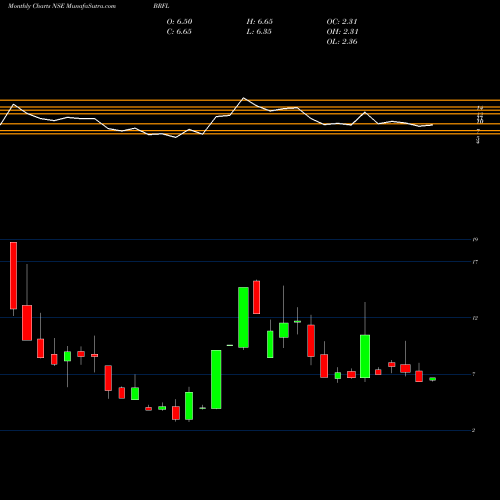
Task: Click price axis label 2
Action: pyautogui.click(x=474, y=430)
